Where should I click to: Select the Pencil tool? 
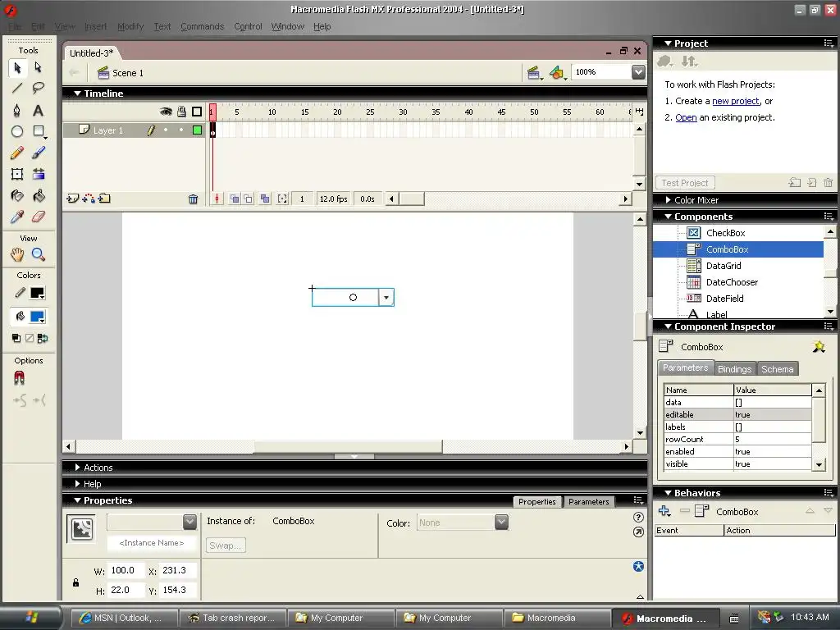click(17, 153)
